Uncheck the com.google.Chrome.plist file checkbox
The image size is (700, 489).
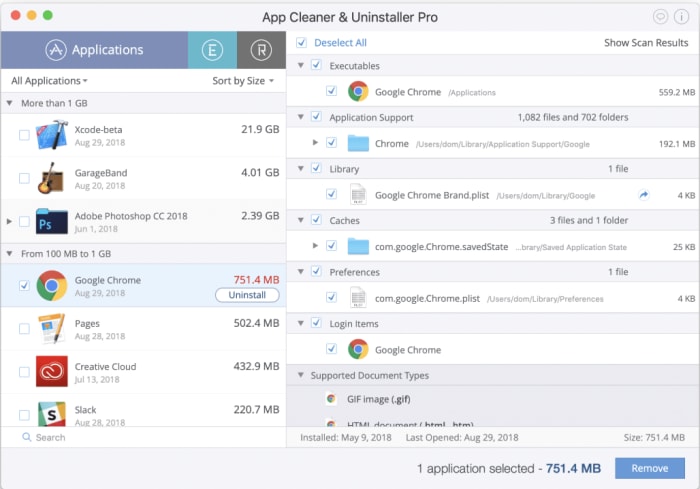331,298
